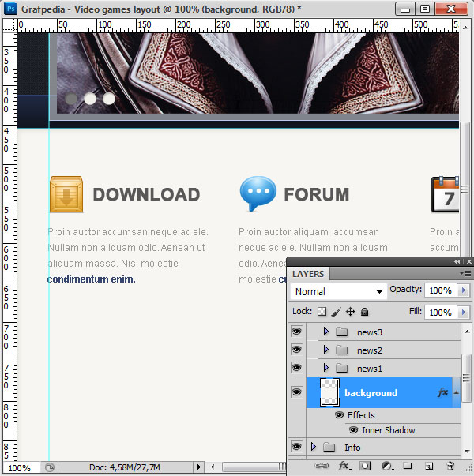Expand the news1 group triangle
Viewport: 474px width, 476px height.
pyautogui.click(x=326, y=368)
